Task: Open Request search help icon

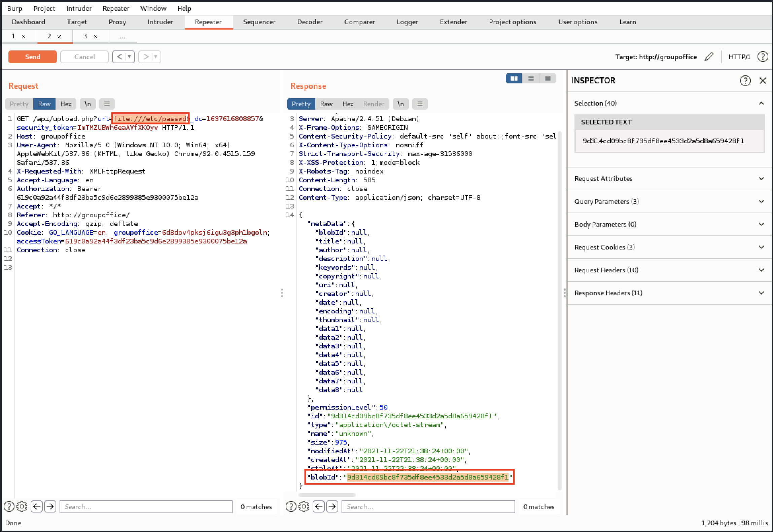Action: [x=9, y=506]
